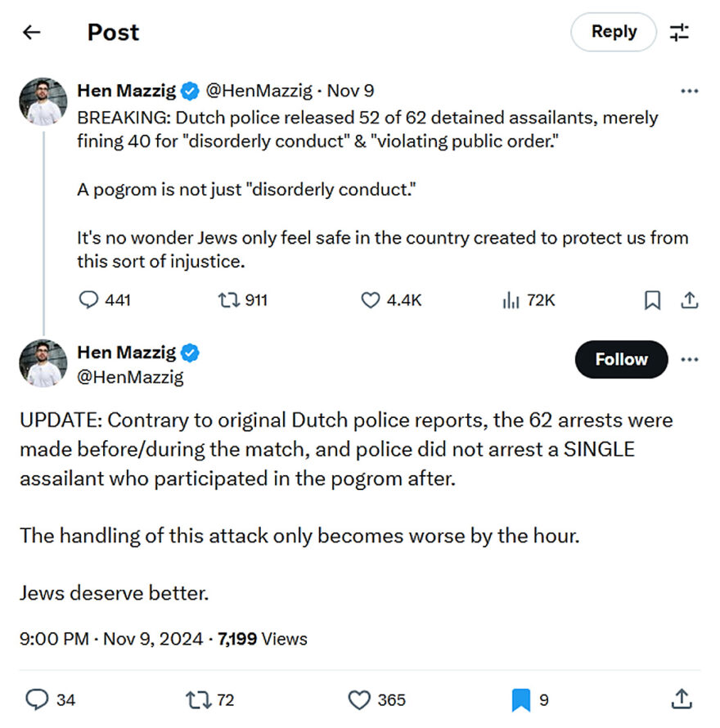The image size is (720, 728).
Task: Share the first post
Action: coord(690,300)
